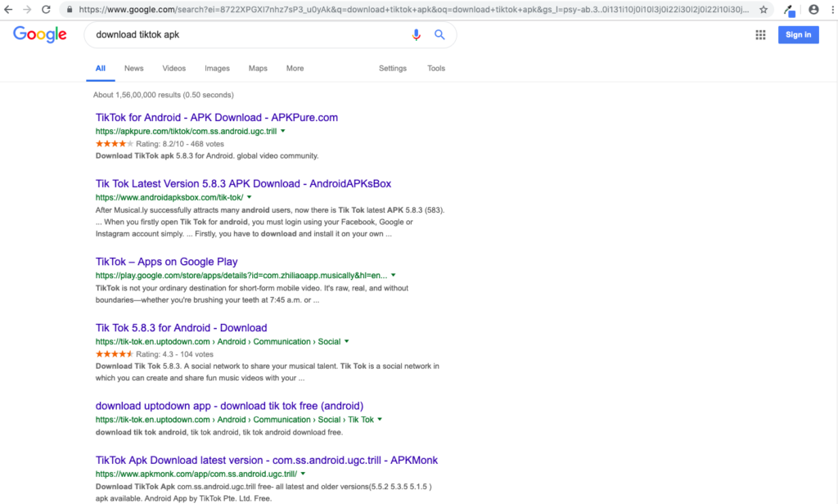Image resolution: width=838 pixels, height=504 pixels.
Task: Open the 'TikTok for Android - APK Download - APKPure.com' result
Action: 216,118
